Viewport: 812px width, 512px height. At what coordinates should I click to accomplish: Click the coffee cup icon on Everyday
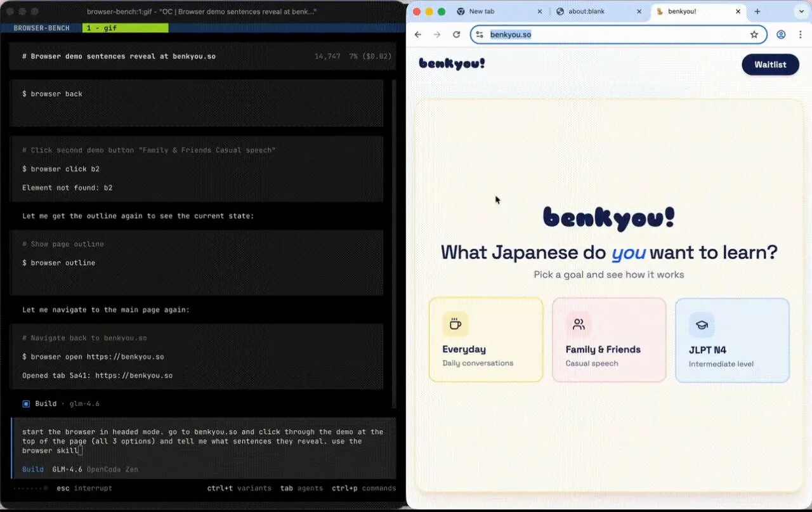(455, 324)
